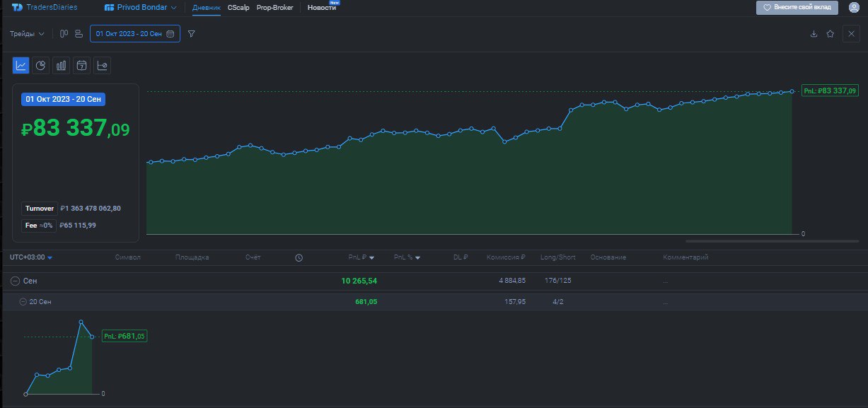
Task: Open the filter funnel icon
Action: click(191, 33)
